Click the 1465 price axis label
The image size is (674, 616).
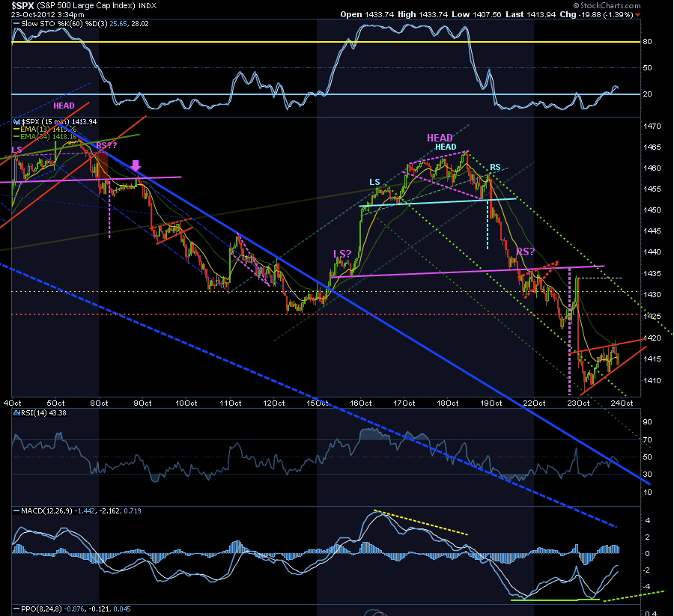[652, 147]
